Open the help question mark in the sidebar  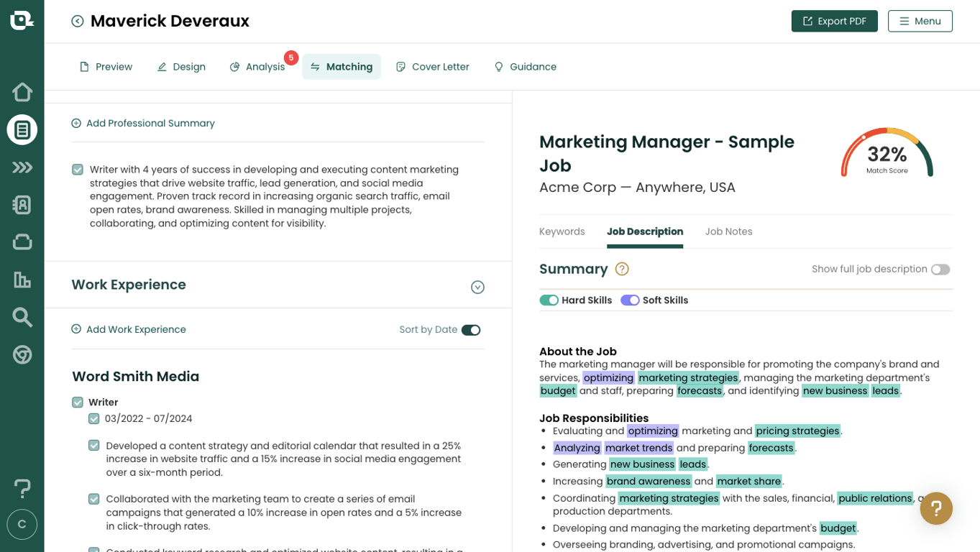click(x=22, y=488)
